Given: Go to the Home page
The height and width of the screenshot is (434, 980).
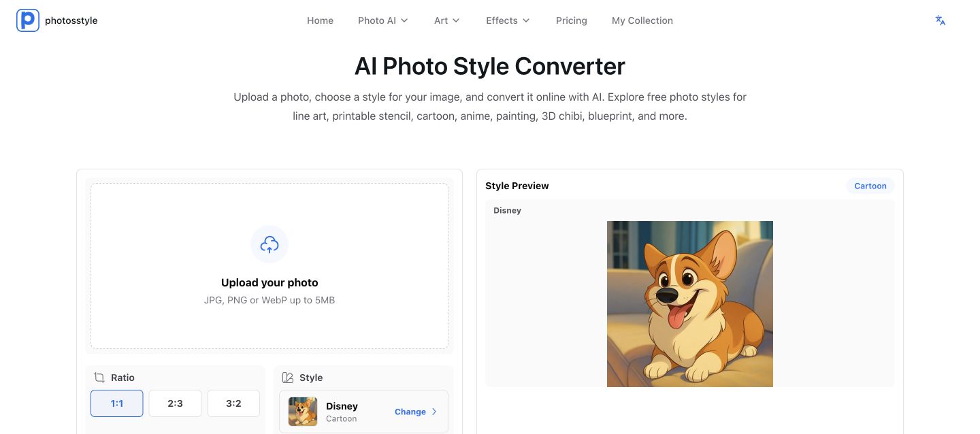Looking at the screenshot, I should coord(320,20).
